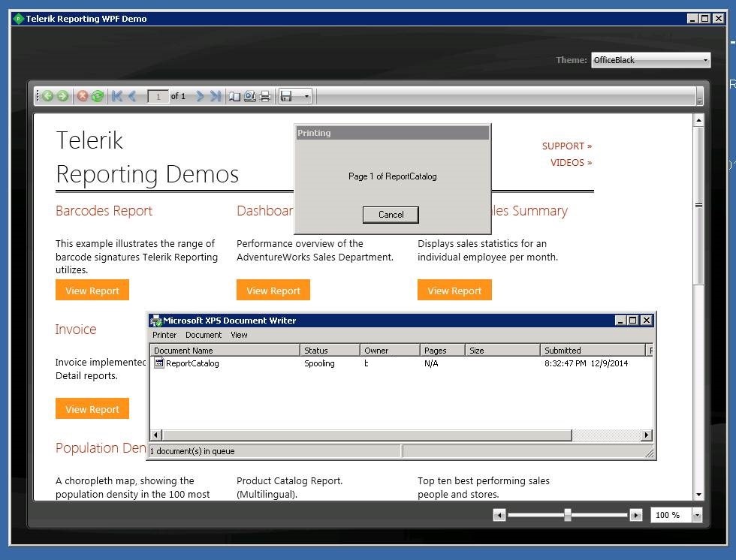Viewport: 736px width, 560px height.
Task: Cancel the Printing dialog
Action: [391, 215]
